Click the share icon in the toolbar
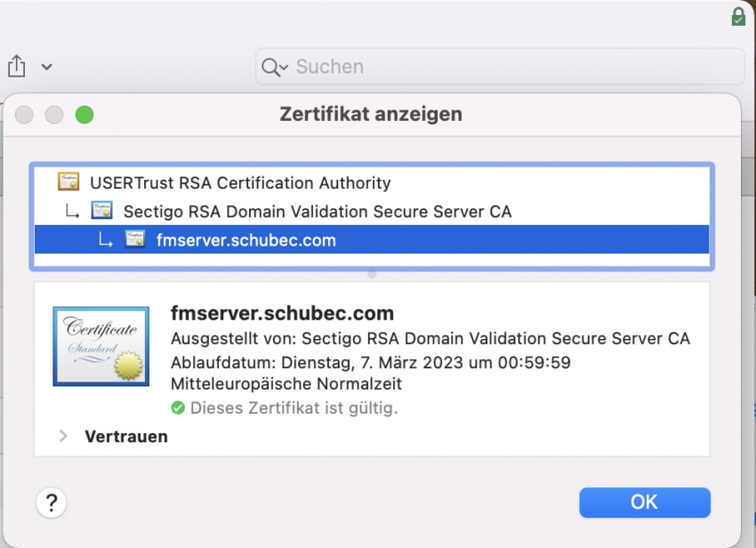 point(16,66)
